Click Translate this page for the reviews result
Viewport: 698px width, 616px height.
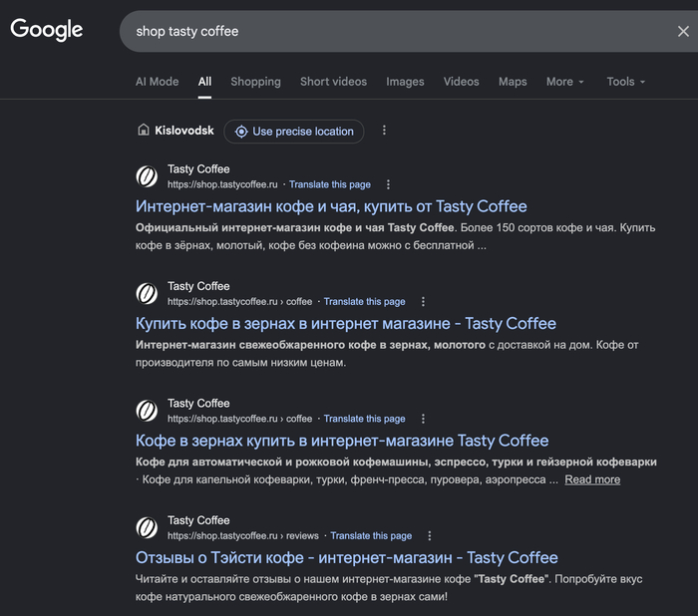(x=371, y=535)
